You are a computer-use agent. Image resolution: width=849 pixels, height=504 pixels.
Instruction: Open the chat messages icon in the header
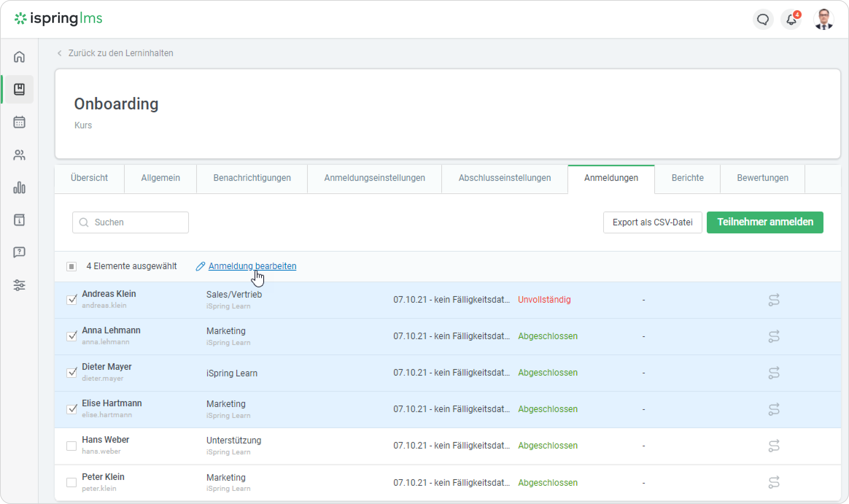(763, 19)
